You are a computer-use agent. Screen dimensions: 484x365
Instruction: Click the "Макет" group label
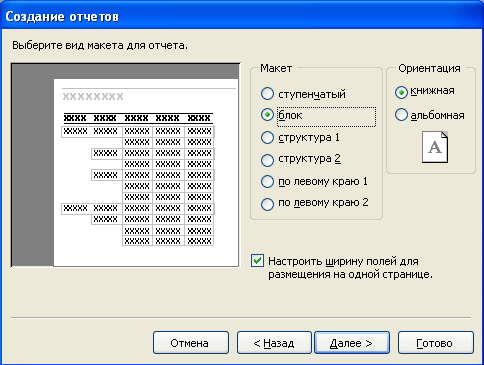pos(276,68)
